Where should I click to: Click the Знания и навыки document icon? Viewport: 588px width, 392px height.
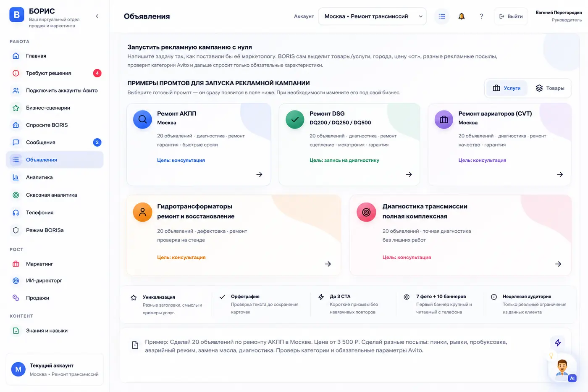coord(16,331)
